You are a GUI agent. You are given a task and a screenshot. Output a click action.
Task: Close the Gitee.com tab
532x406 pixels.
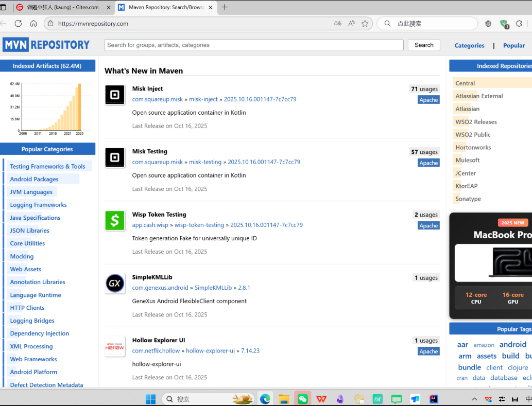109,7
